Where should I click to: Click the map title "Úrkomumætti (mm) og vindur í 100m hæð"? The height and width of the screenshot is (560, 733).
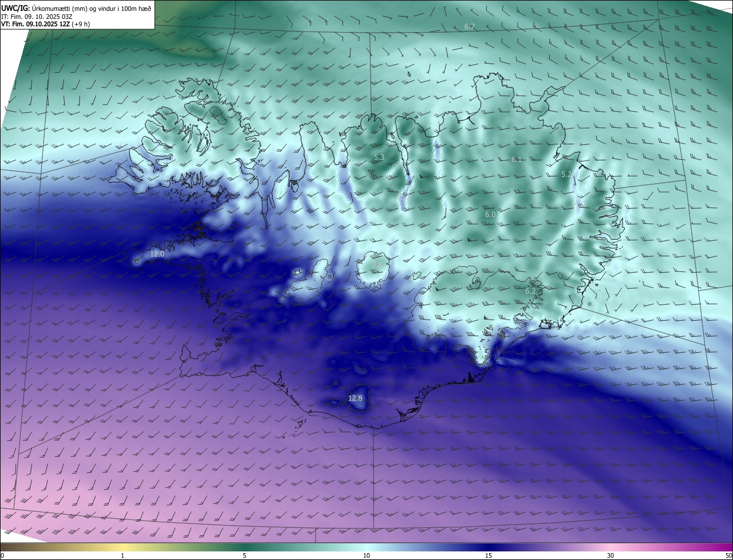click(91, 8)
